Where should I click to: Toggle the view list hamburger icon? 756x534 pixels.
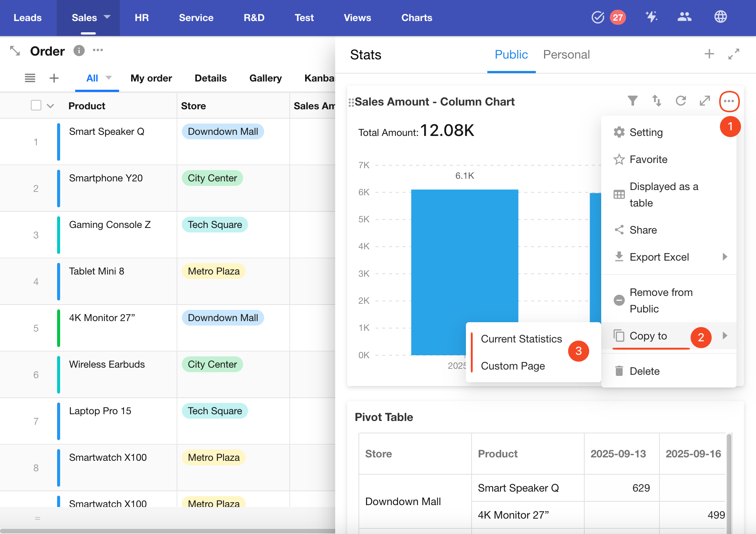[x=30, y=78]
